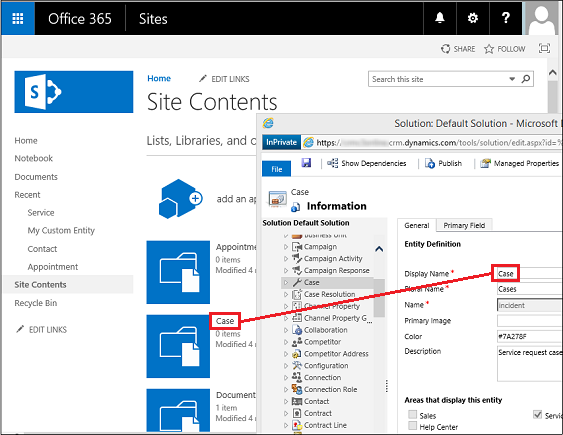Viewport: 563px width, 435px height.
Task: Open the notifications bell
Action: (440, 18)
